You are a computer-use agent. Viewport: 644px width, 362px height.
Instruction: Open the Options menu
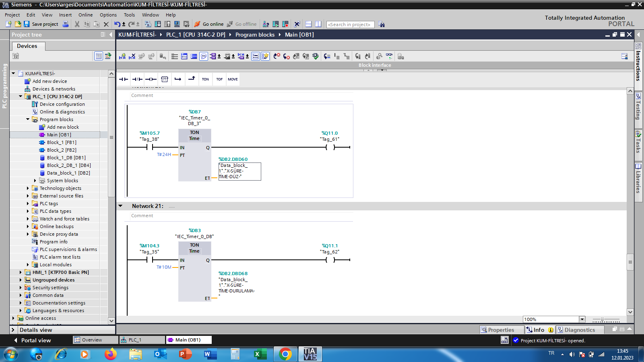click(108, 15)
